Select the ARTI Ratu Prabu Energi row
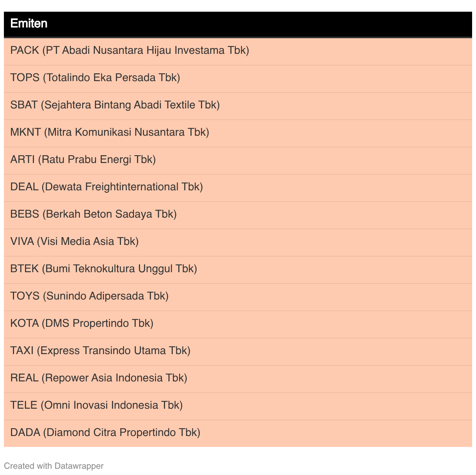Screen dimensions: 476x475 tap(83, 160)
